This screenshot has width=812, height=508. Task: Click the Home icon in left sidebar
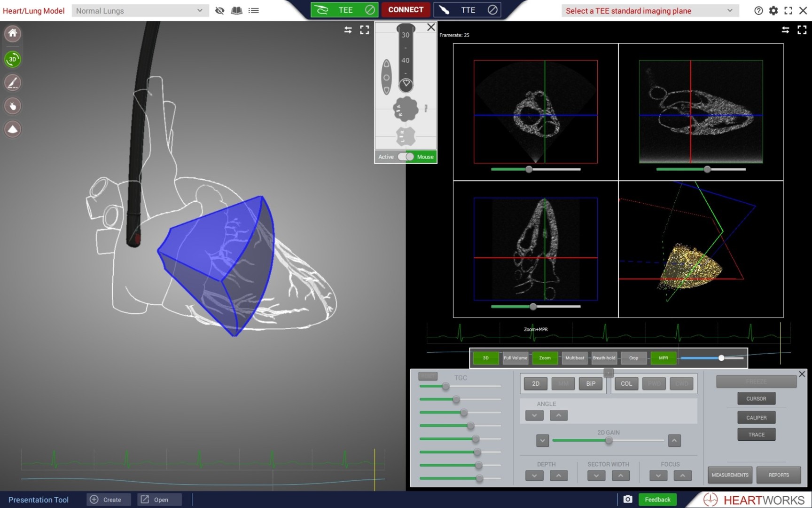(x=13, y=33)
